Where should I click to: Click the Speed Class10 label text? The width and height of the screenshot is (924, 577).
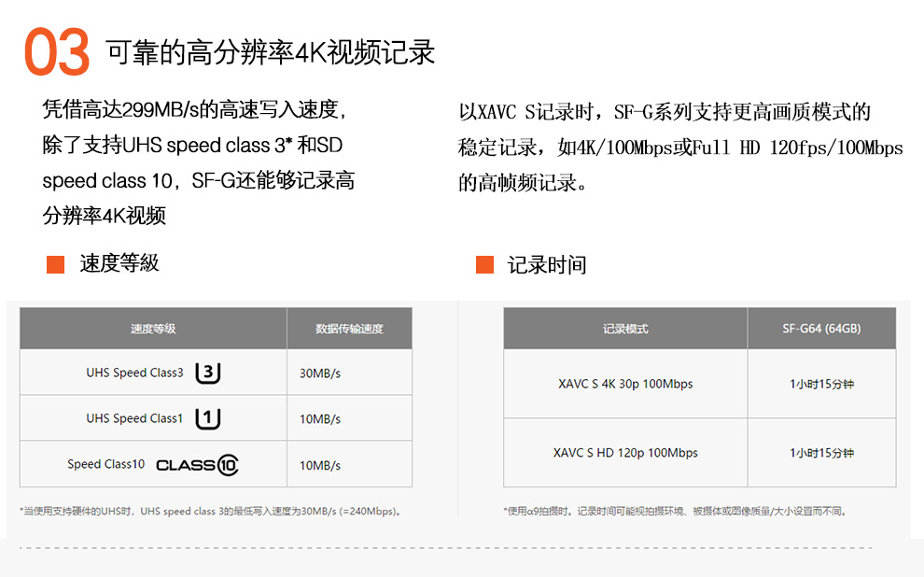pos(106,464)
